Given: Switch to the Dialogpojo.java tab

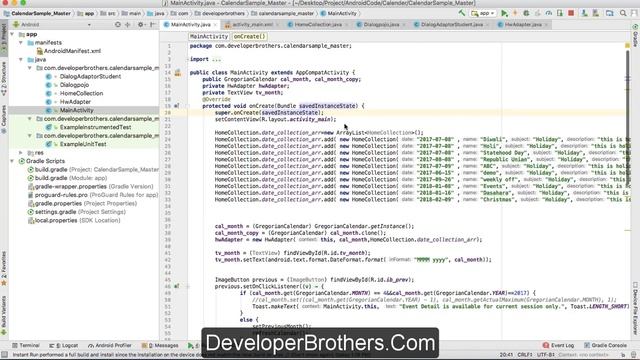Looking at the screenshot, I should point(381,24).
